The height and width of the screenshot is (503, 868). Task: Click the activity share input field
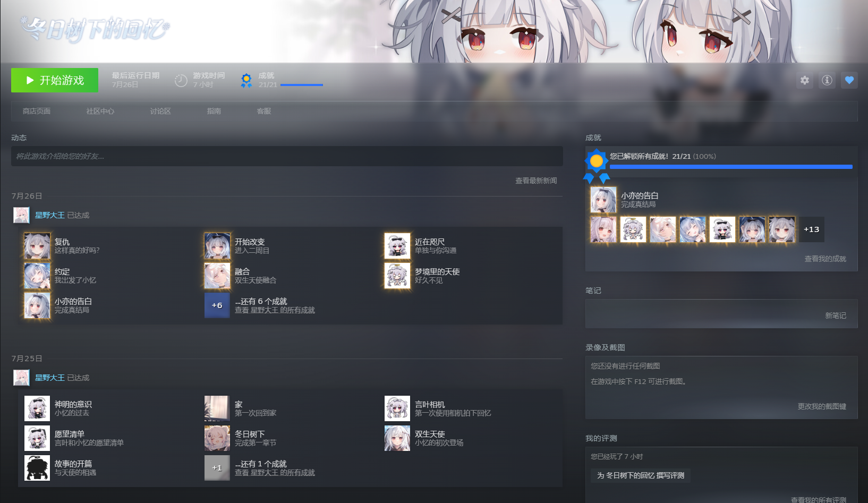[x=287, y=156]
